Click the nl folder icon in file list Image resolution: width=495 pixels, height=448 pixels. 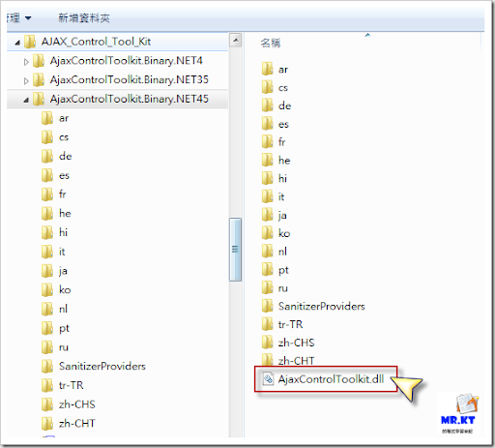pyautogui.click(x=268, y=251)
